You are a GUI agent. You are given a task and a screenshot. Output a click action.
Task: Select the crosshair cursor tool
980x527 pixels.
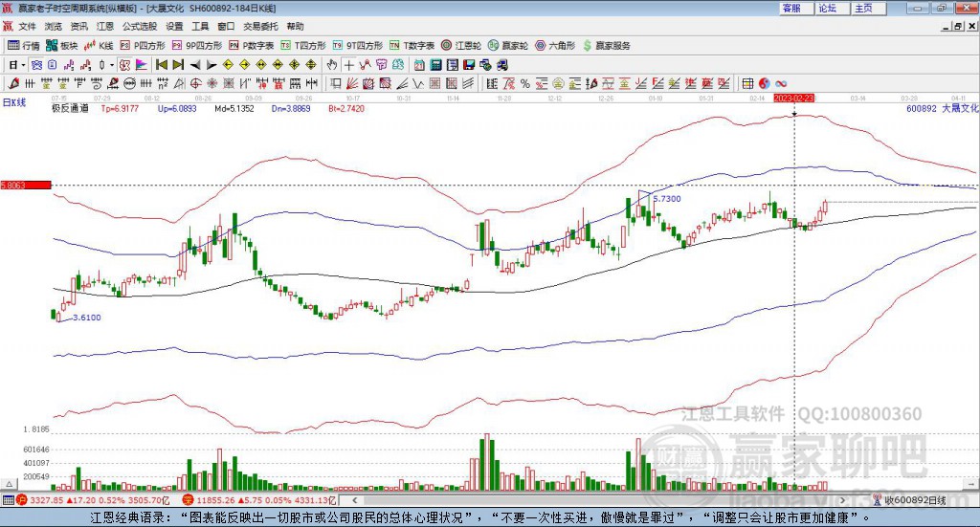pyautogui.click(x=349, y=65)
